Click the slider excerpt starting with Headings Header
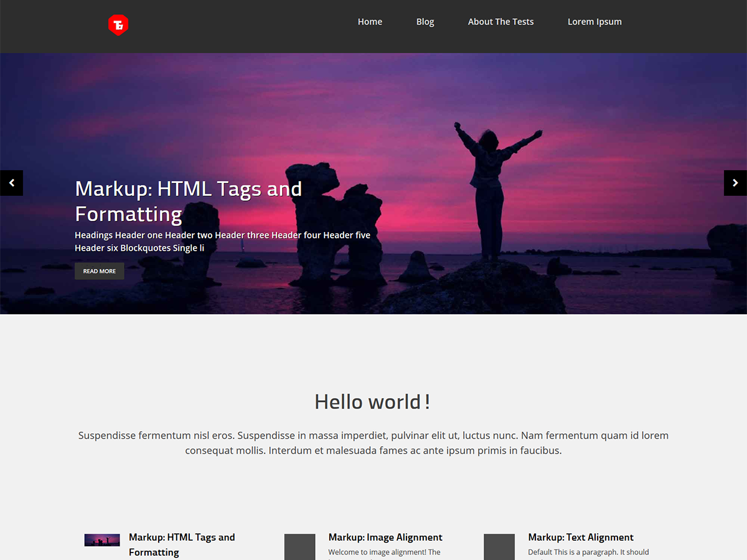Screen dimensions: 747x560 pos(222,241)
